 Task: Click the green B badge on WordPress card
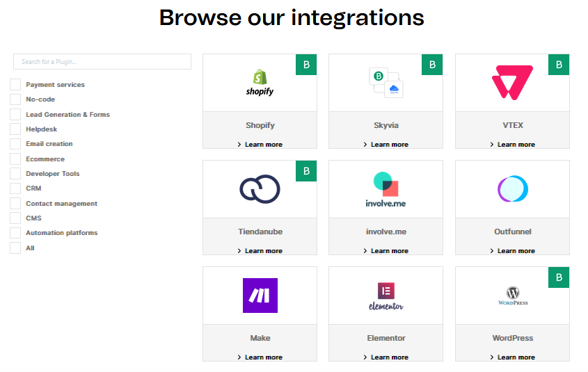coord(559,277)
